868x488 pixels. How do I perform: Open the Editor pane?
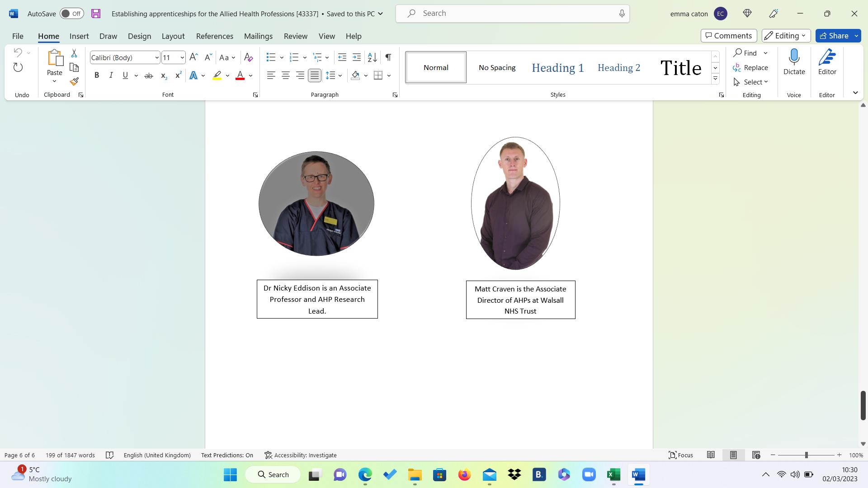pos(827,62)
